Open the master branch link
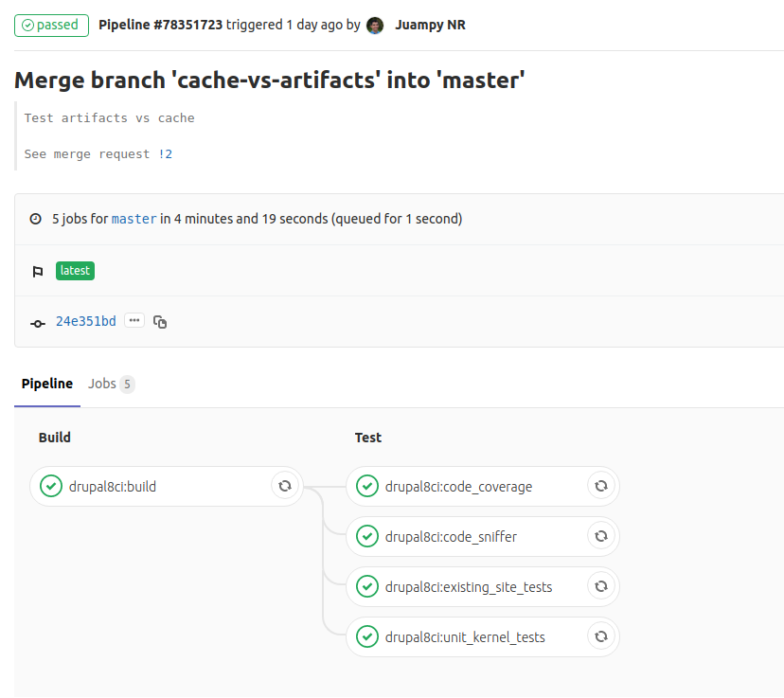The width and height of the screenshot is (784, 698). [134, 219]
